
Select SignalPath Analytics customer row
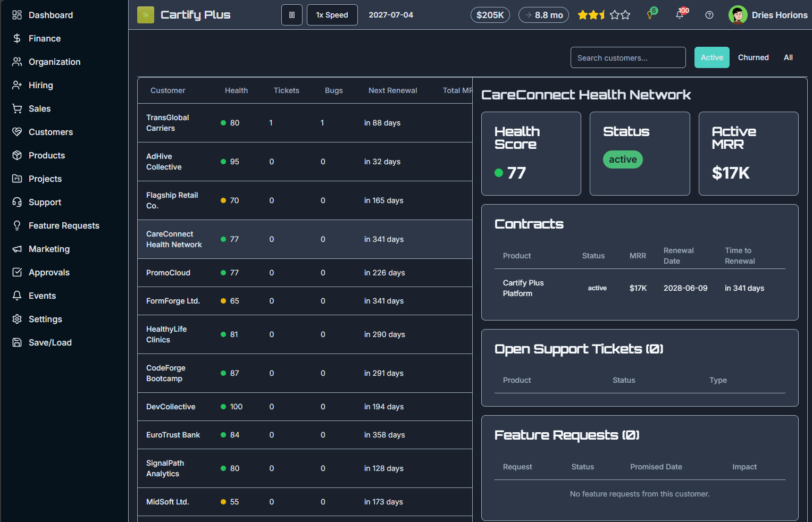(x=305, y=468)
